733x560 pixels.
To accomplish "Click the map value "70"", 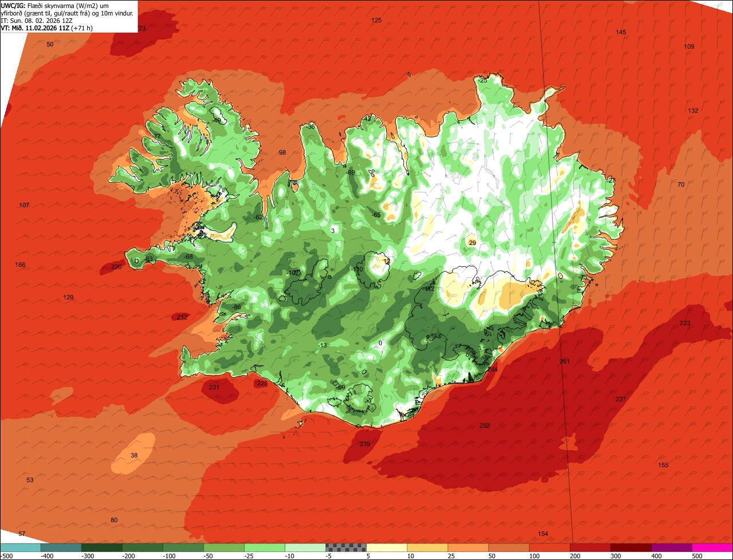I will coord(681,184).
